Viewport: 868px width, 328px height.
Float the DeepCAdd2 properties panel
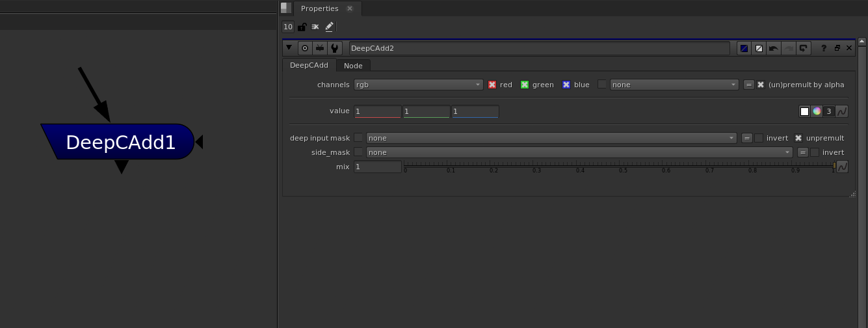837,48
